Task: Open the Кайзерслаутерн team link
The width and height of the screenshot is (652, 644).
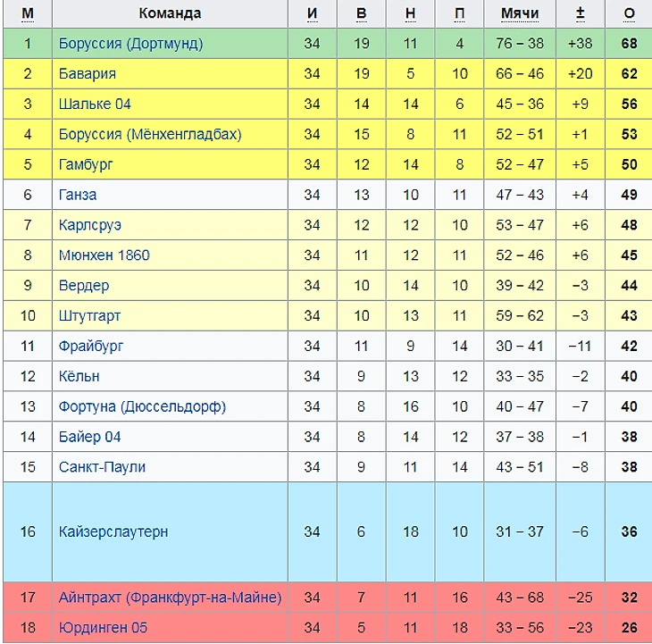Action: coord(113,531)
